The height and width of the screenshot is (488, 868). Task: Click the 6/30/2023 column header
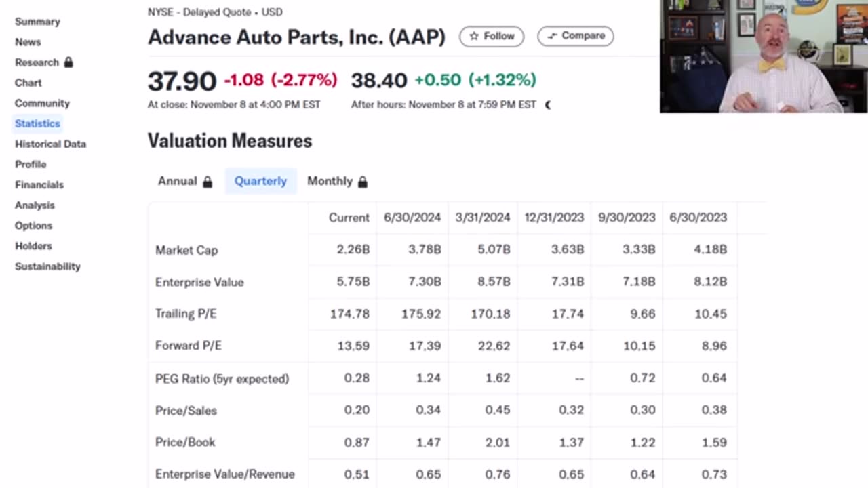(x=698, y=218)
